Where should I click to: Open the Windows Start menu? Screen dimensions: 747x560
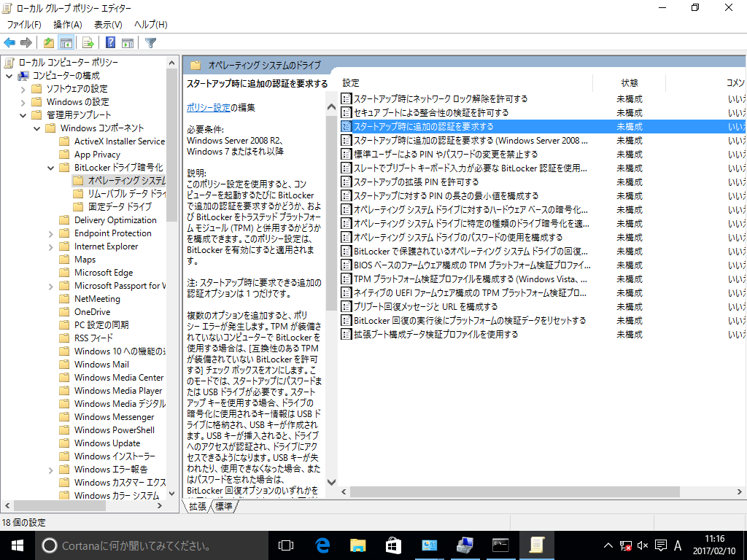[x=18, y=545]
